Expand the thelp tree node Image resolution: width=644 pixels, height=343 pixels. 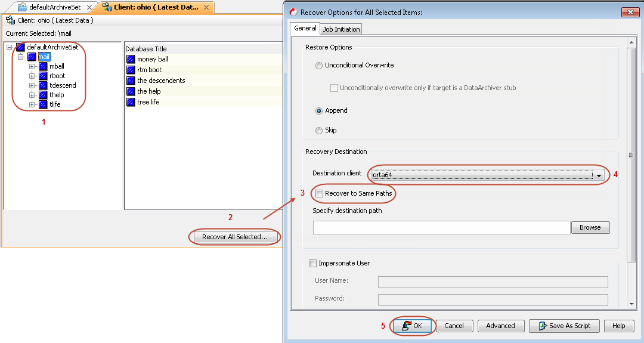point(32,95)
